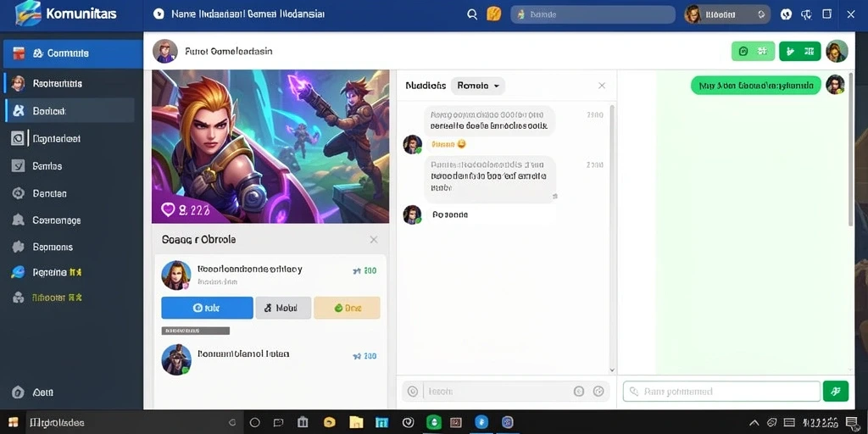Expand the system tray hidden icons chevron
The height and width of the screenshot is (434, 868).
(x=754, y=423)
